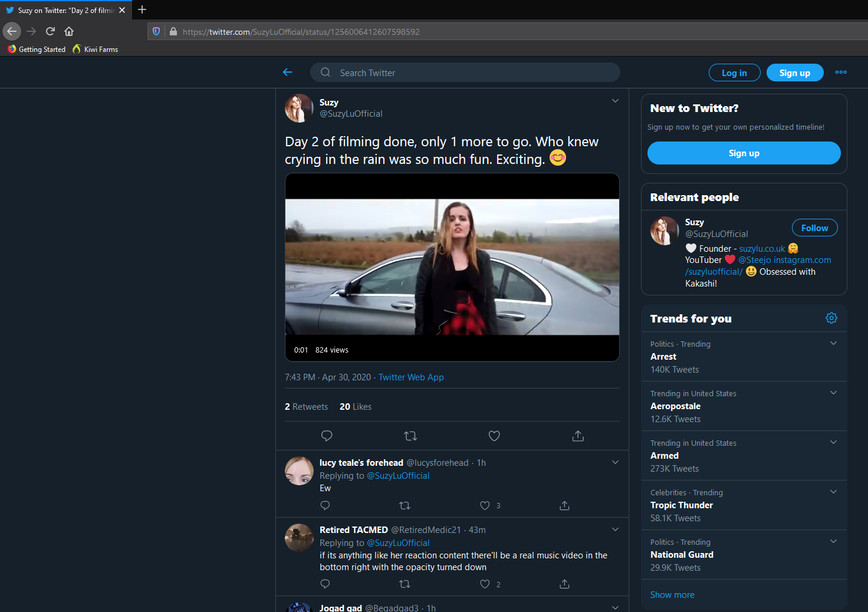
Task: Open the @RetiredMedic21 profile name
Action: [426, 530]
